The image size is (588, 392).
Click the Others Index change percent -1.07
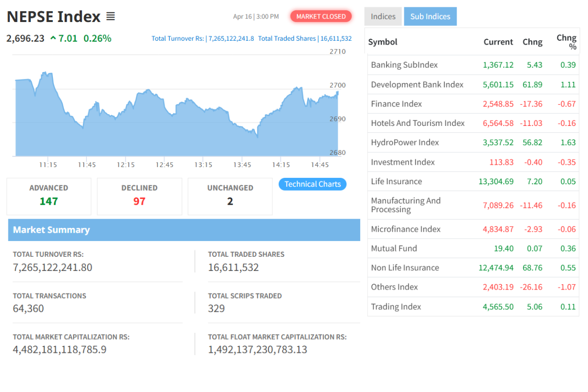click(x=566, y=287)
